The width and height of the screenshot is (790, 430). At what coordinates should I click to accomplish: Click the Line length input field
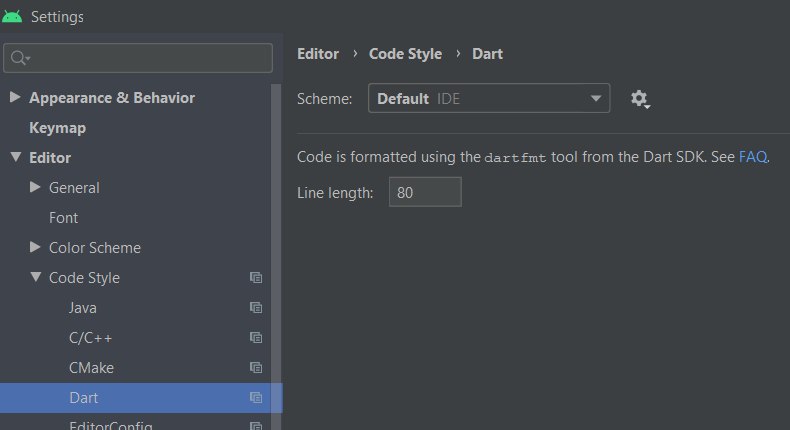coord(425,192)
